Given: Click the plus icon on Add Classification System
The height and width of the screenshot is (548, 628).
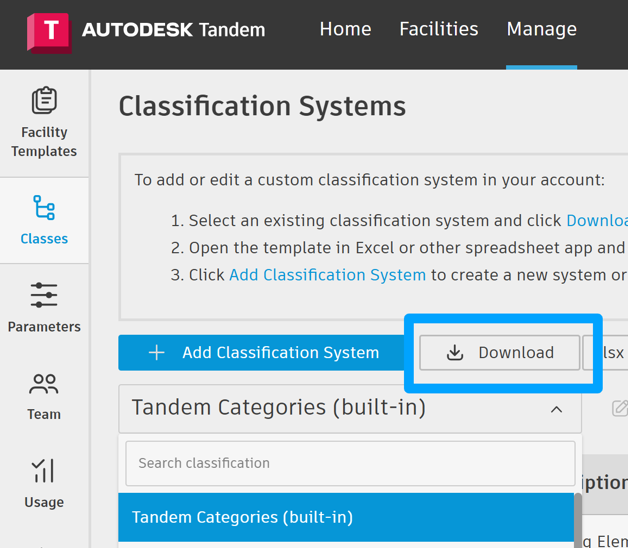Looking at the screenshot, I should point(156,352).
